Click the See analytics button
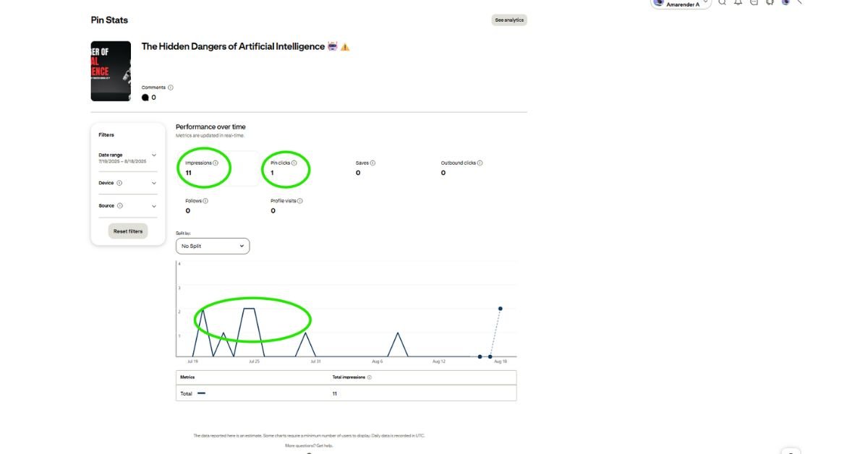The height and width of the screenshot is (454, 868). (509, 20)
